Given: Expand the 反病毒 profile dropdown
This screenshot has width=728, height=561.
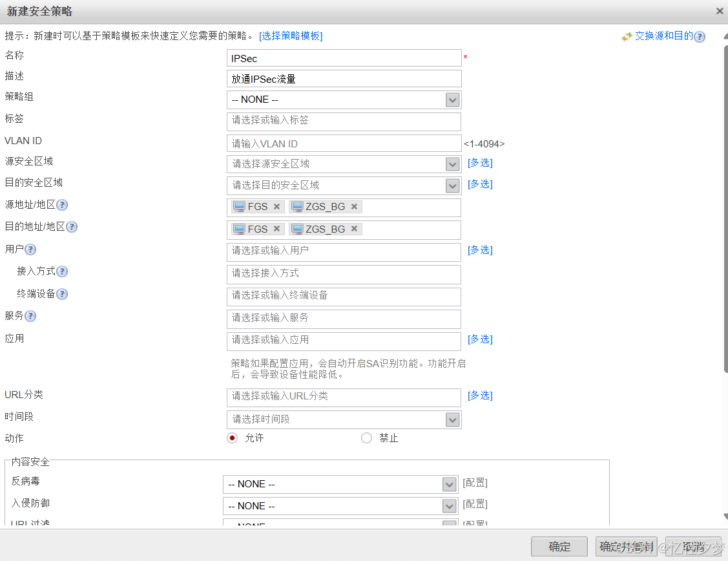Looking at the screenshot, I should (450, 484).
